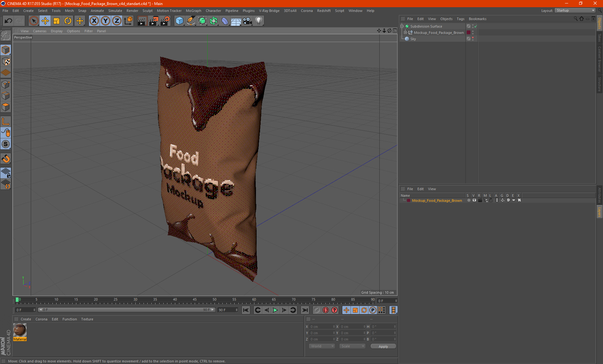The image size is (603, 364).
Task: Select the Sky object in Object Manager
Action: point(413,39)
